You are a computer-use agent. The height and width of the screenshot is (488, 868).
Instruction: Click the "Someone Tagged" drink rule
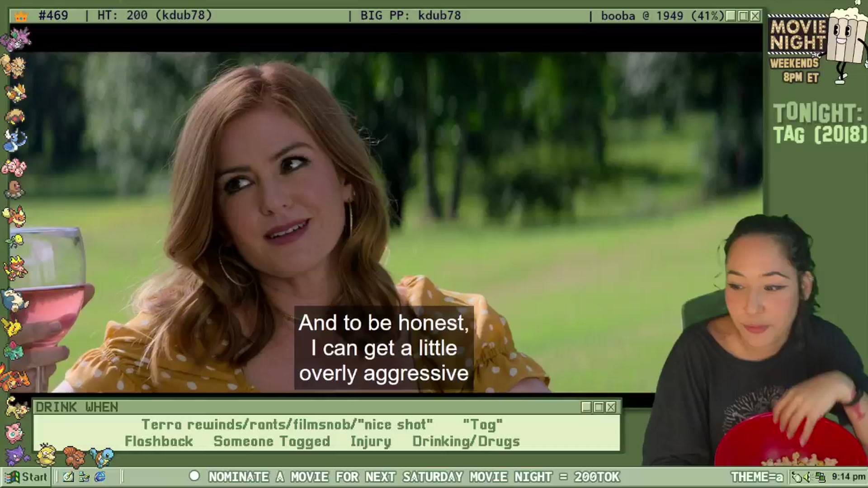tap(272, 441)
